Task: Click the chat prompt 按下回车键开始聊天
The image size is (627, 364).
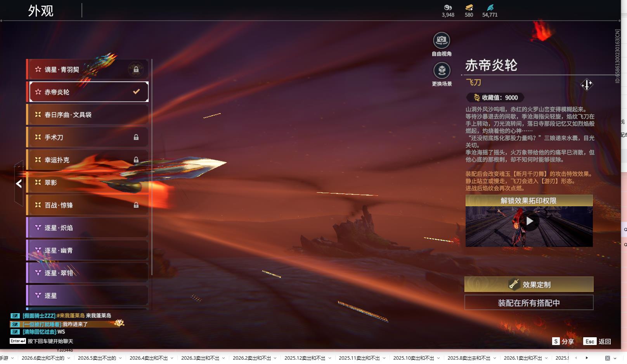Action: [x=50, y=341]
